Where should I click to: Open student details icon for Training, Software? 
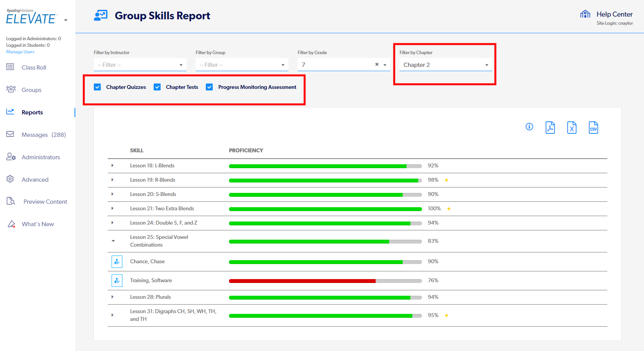tap(117, 281)
